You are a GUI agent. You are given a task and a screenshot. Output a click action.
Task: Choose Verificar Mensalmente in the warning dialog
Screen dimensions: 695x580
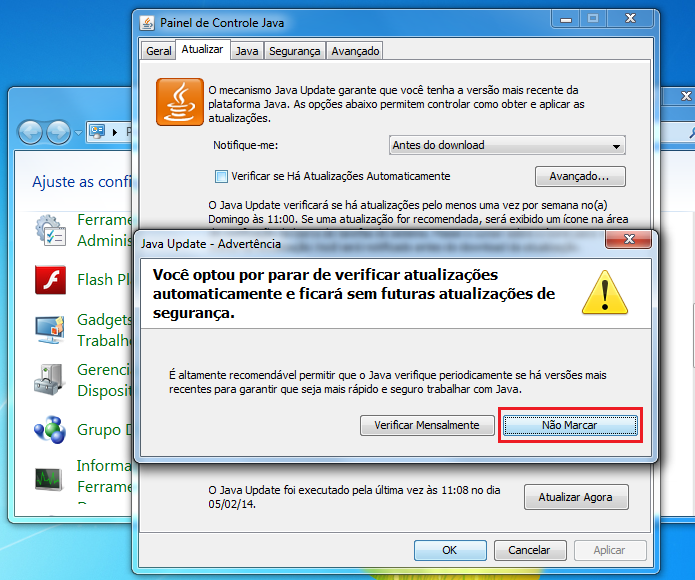[427, 425]
